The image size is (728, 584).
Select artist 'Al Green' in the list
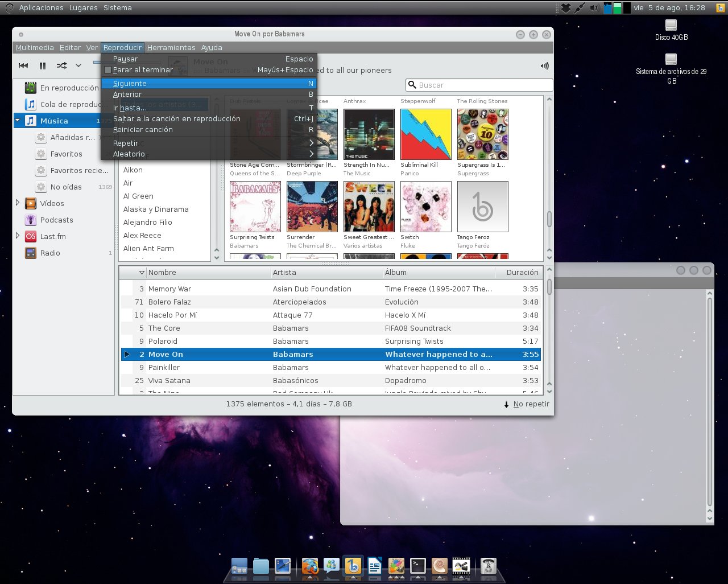(165, 196)
